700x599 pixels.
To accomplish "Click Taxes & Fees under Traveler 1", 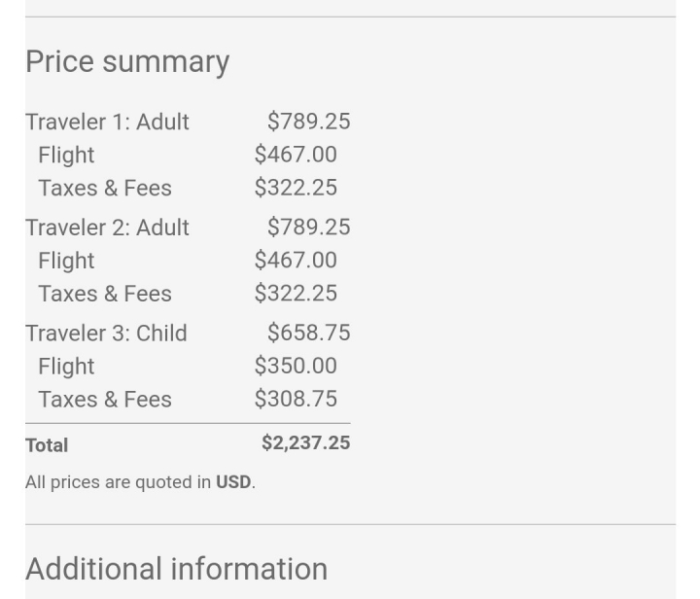I will (105, 188).
